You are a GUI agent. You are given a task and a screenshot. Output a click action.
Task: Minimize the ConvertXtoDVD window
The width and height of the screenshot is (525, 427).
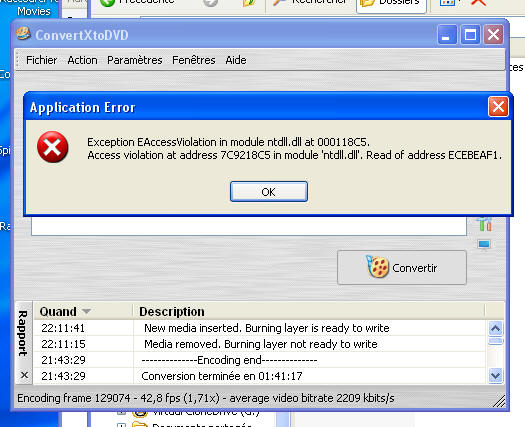[x=447, y=34]
